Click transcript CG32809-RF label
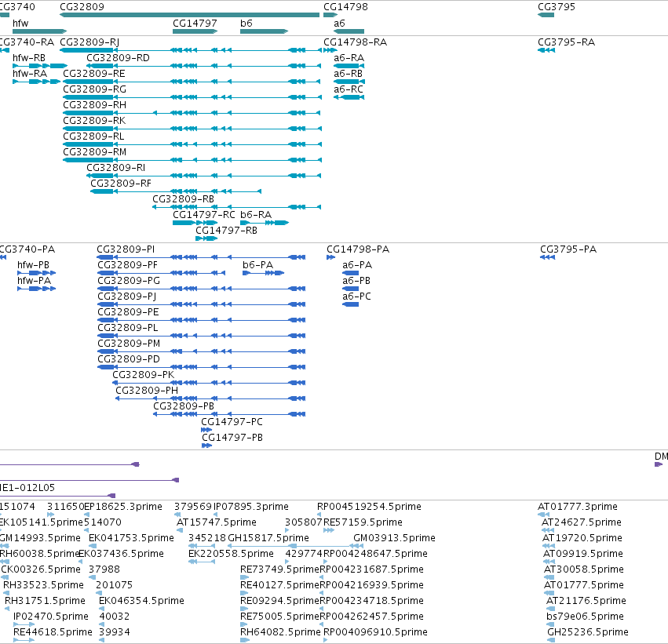 (x=121, y=184)
